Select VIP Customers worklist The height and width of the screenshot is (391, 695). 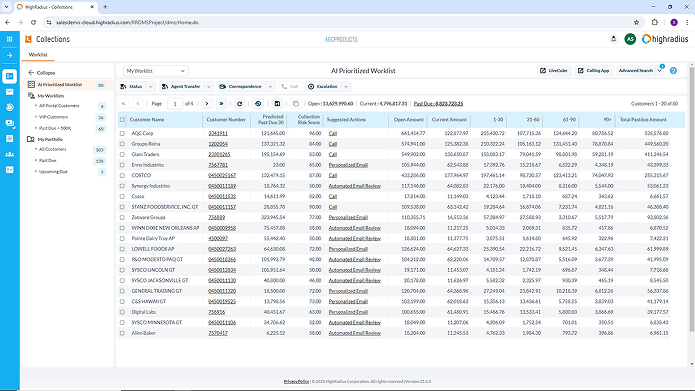(x=53, y=117)
